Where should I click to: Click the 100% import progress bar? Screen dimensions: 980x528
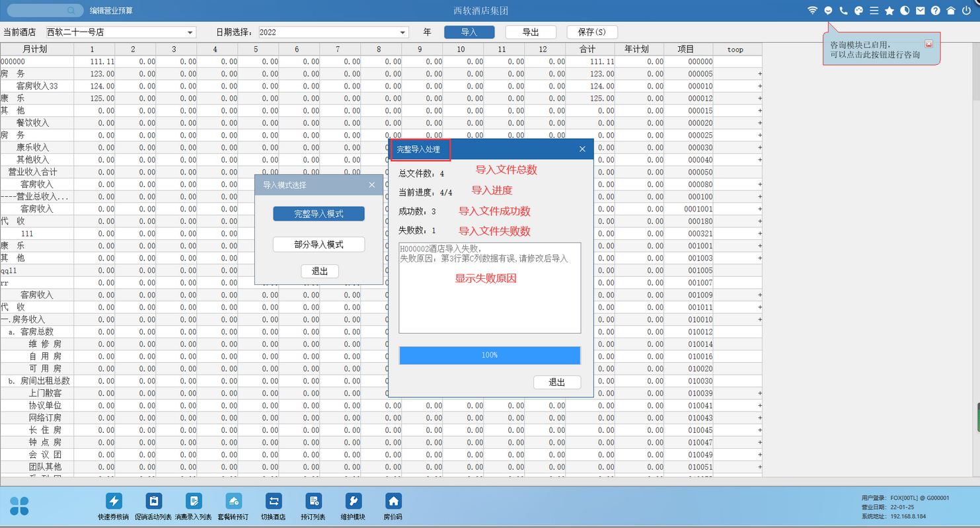click(490, 355)
